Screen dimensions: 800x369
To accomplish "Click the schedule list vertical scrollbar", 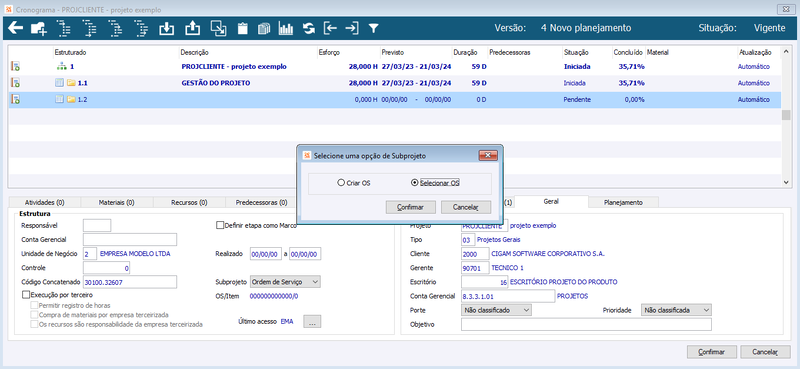I will pyautogui.click(x=786, y=115).
